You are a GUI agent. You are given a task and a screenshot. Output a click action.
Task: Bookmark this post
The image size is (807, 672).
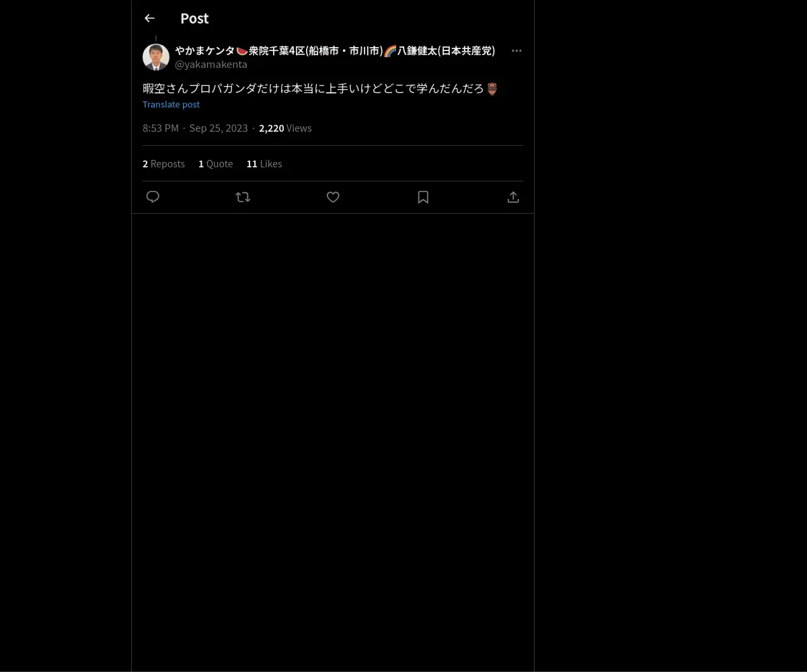(x=423, y=197)
